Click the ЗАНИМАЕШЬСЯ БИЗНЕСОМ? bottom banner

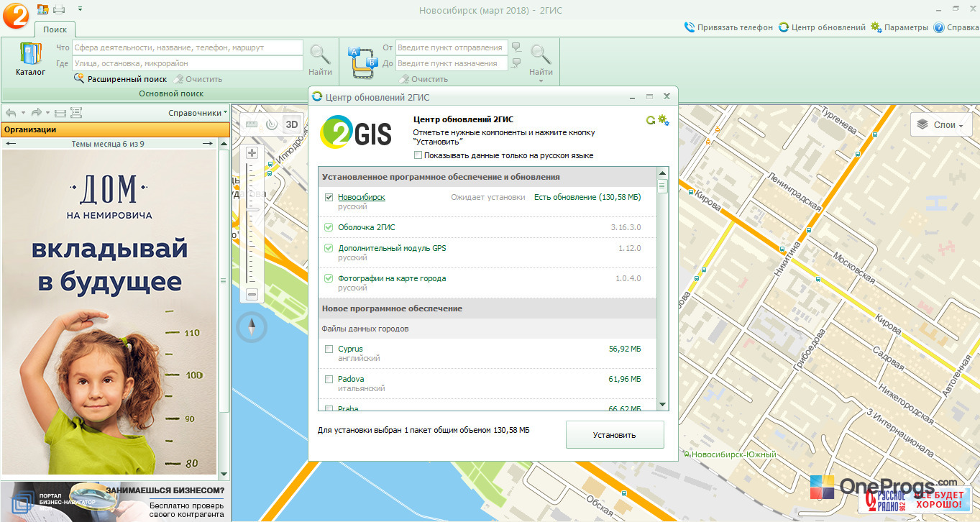pos(115,501)
